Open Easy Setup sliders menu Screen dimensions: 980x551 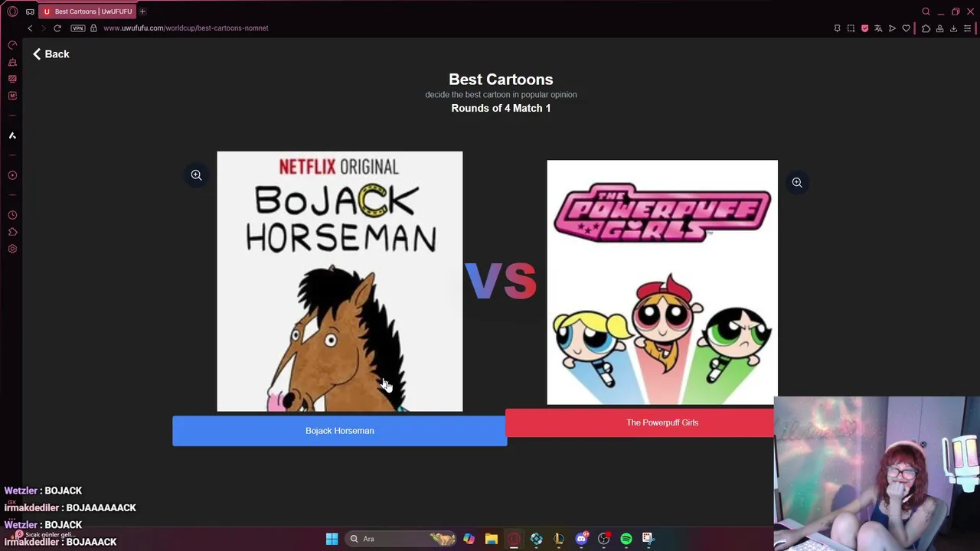point(967,28)
